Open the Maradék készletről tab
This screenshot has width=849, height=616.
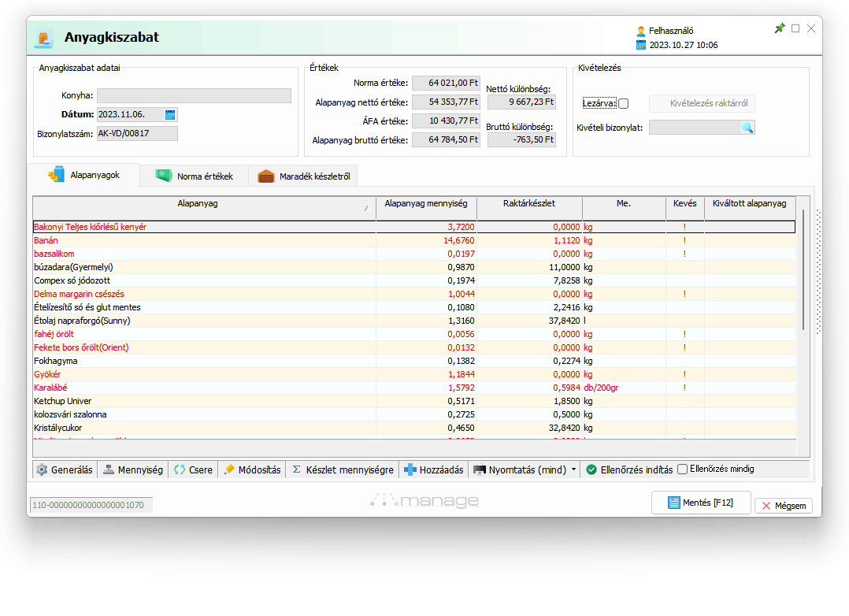click(303, 176)
